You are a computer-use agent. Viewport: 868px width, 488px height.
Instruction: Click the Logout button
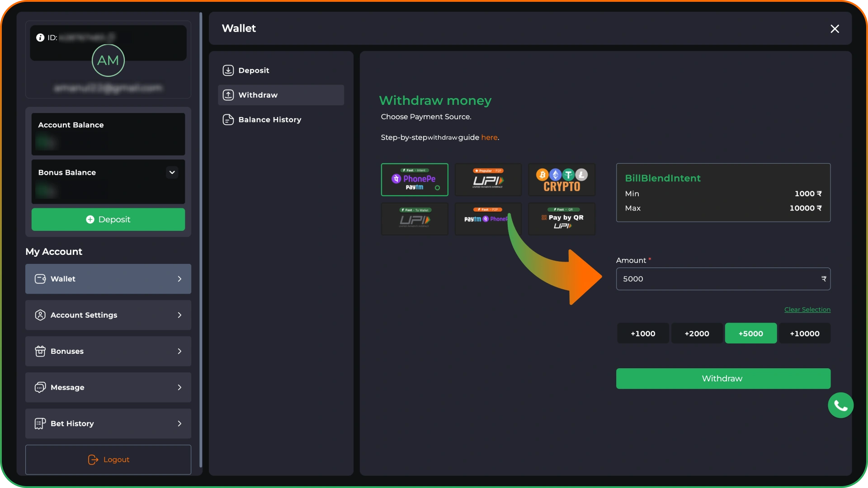(108, 460)
